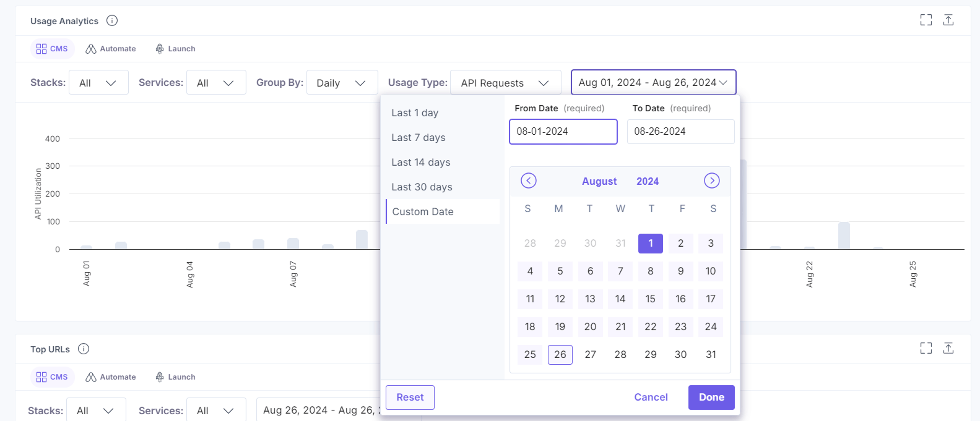This screenshot has width=980, height=421.
Task: Collapse the Aug 01 - Aug 26 date range dropdown
Action: point(653,82)
